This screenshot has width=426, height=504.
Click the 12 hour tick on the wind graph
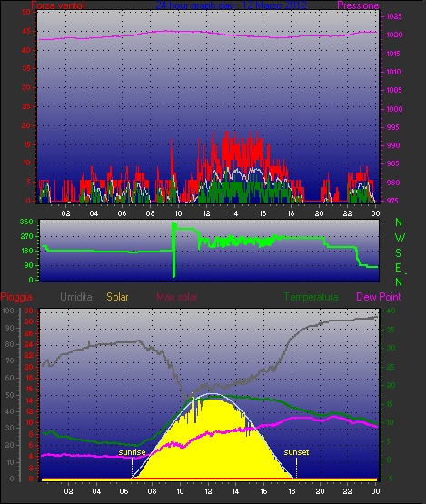(206, 213)
